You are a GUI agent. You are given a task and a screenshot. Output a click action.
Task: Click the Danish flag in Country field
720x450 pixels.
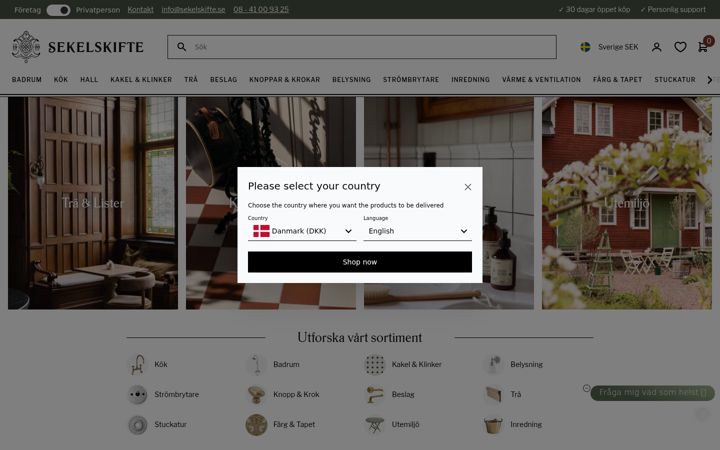click(261, 231)
